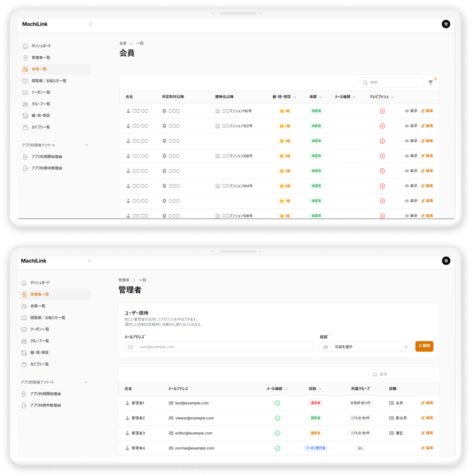Screen dimensions: 472x476
Task: Open the 役割を選択 dropdown
Action: [x=371, y=347]
